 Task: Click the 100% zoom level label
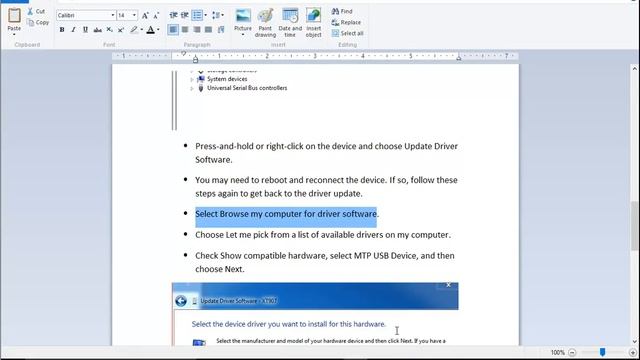click(x=558, y=352)
